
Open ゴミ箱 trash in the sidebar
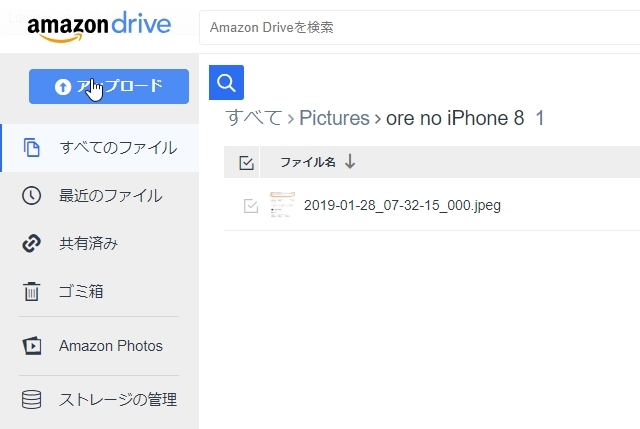pyautogui.click(x=100, y=291)
